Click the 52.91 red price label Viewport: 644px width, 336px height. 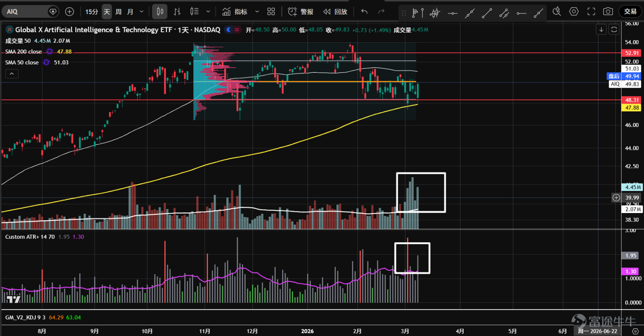(632, 53)
